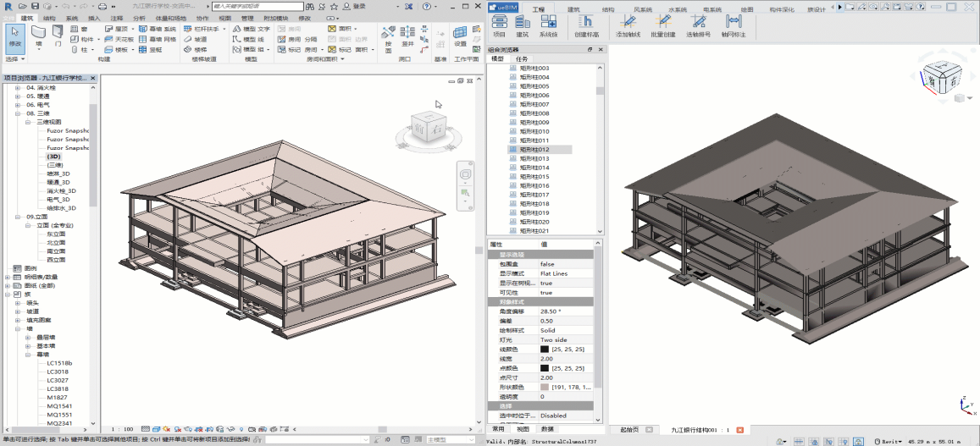Toggle 包围盒 false value in properties

(547, 264)
